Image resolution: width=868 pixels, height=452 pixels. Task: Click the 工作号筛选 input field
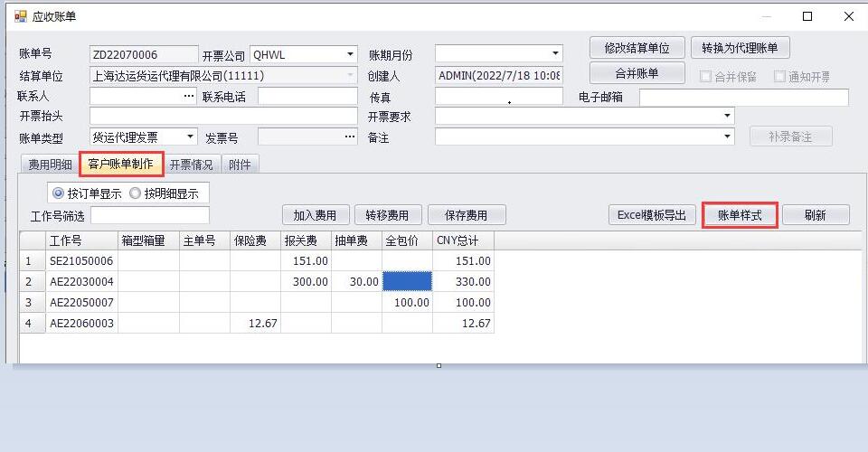(x=149, y=215)
